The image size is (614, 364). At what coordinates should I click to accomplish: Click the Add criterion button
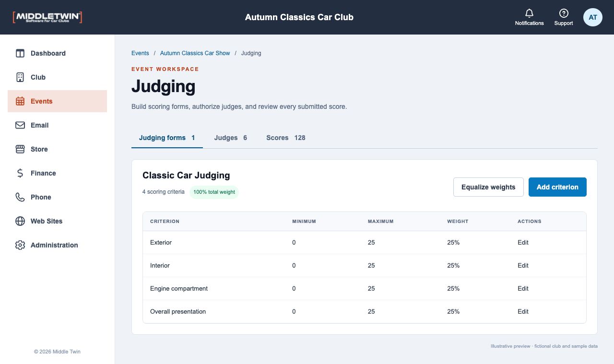tap(557, 187)
